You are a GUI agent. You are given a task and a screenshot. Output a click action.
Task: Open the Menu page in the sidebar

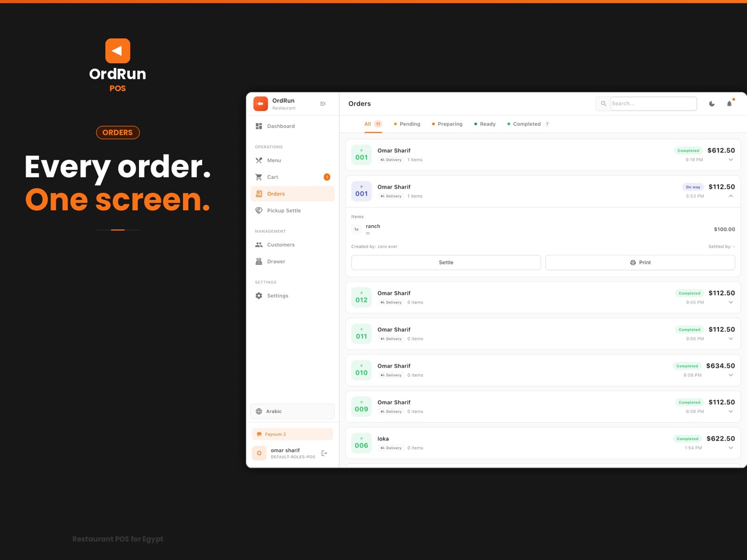click(x=292, y=160)
